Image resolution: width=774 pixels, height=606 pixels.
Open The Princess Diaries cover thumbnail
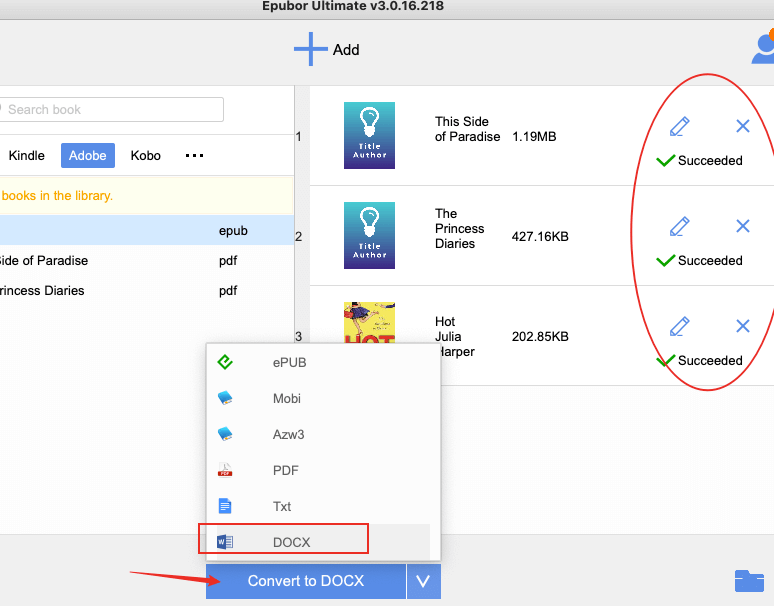pyautogui.click(x=369, y=235)
